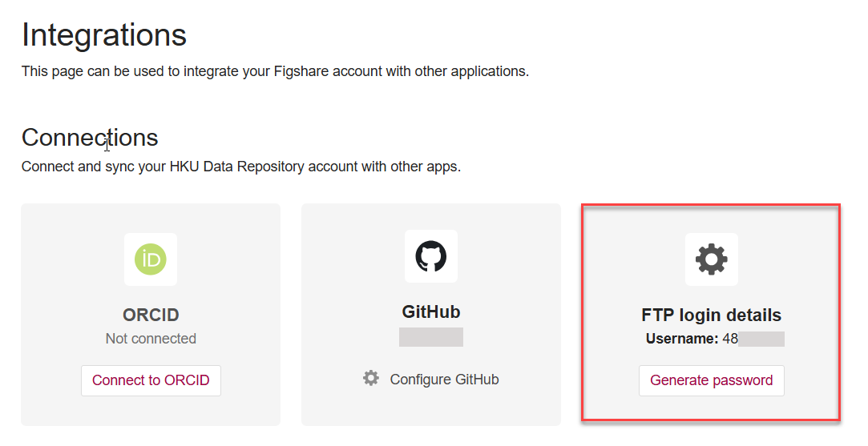868x446 pixels.
Task: Click the Integrations page heading
Action: click(x=104, y=35)
